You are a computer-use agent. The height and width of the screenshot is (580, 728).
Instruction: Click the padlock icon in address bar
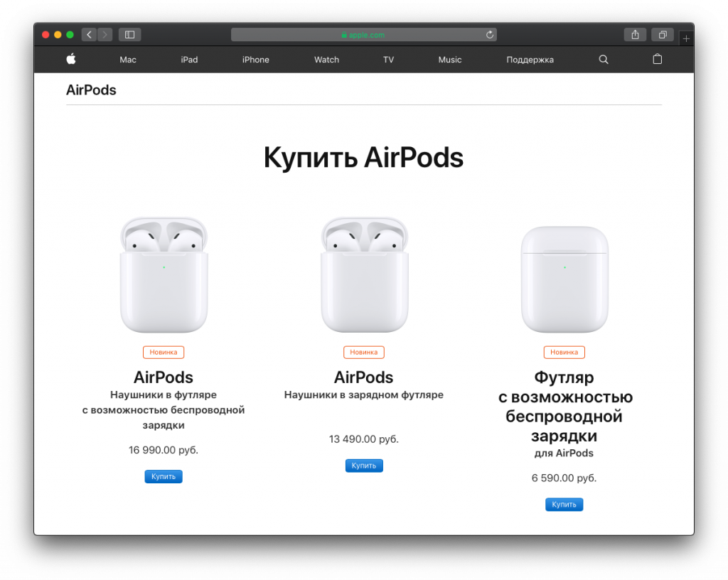click(x=344, y=35)
